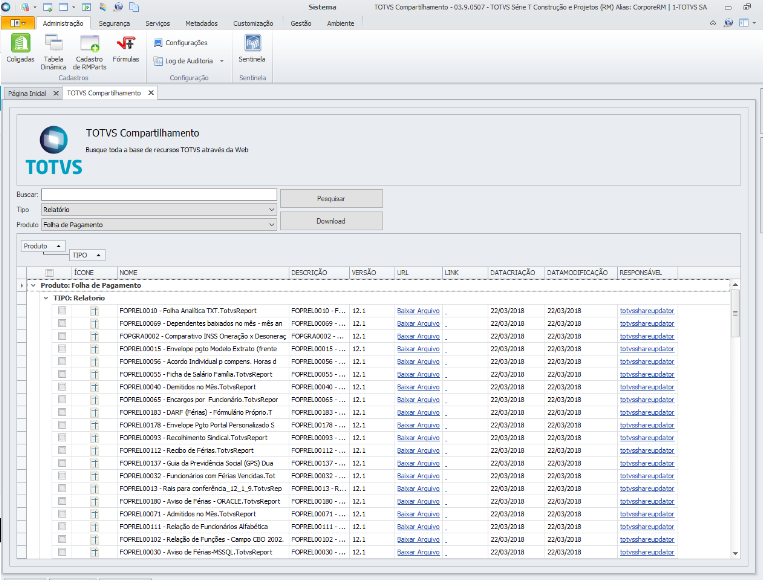Click the Produto grouping chip sort arrow
The width and height of the screenshot is (763, 580).
click(x=58, y=246)
